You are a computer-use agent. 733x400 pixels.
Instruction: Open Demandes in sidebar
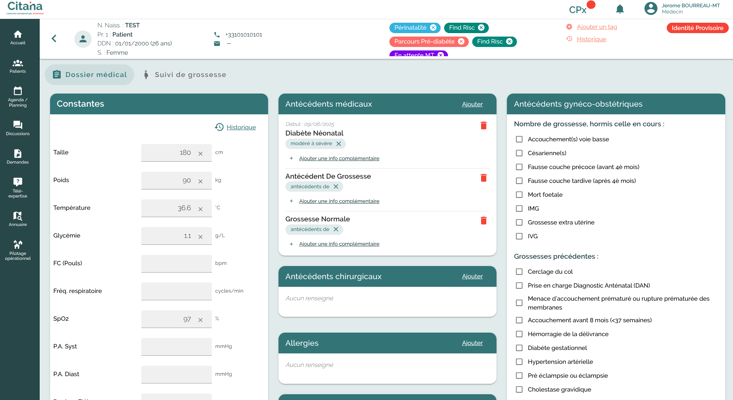(x=18, y=157)
